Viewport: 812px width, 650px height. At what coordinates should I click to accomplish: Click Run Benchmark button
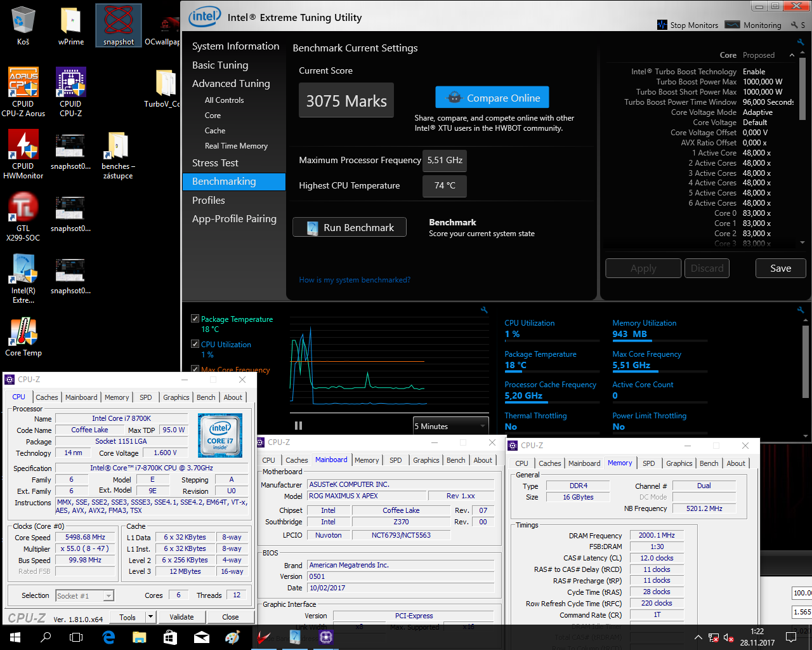tap(350, 227)
